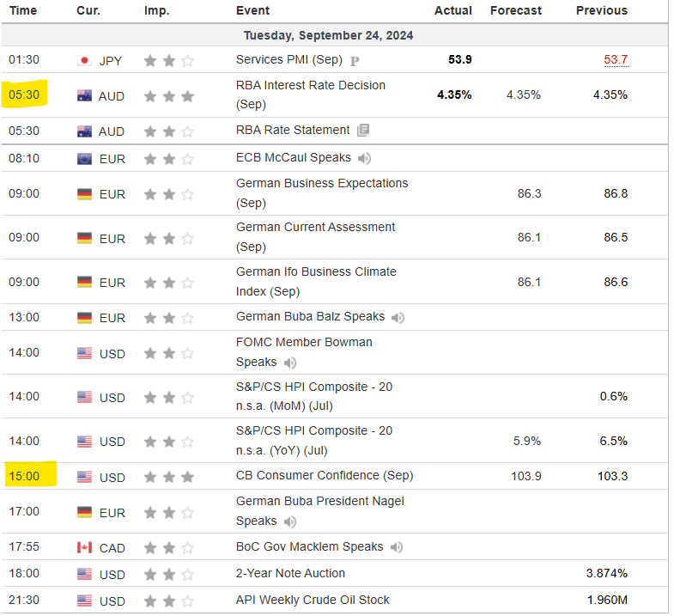Click the Canada flag icon in CAD row
Image resolution: width=674 pixels, height=616 pixels.
click(84, 547)
